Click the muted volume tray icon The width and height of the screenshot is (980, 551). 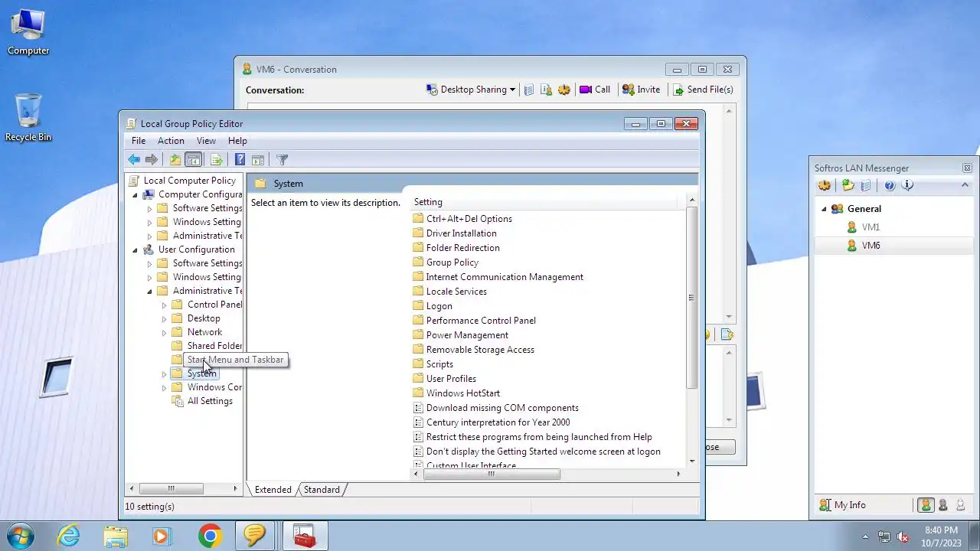click(x=903, y=536)
